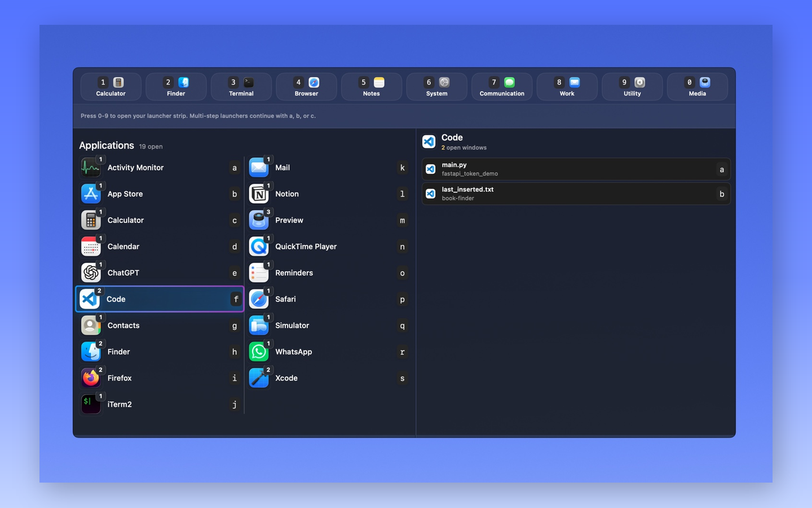This screenshot has height=508, width=812.
Task: Click the fastapi_token_demo project subtitle
Action: [x=470, y=174]
